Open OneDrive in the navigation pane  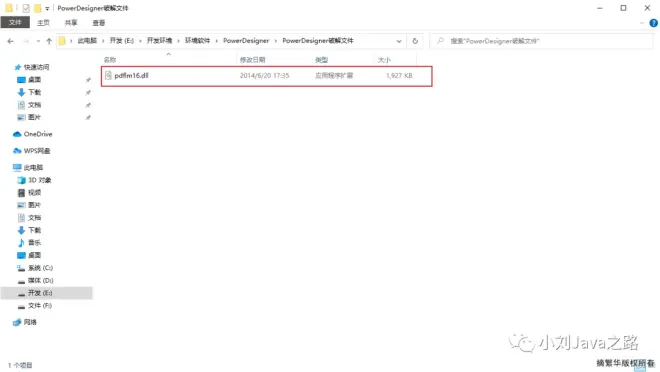tap(38, 134)
